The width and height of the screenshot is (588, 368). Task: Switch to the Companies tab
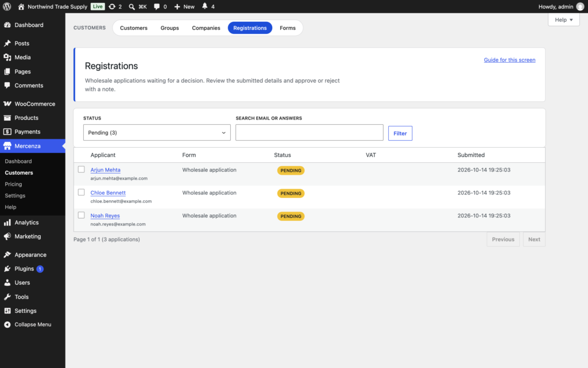click(206, 28)
